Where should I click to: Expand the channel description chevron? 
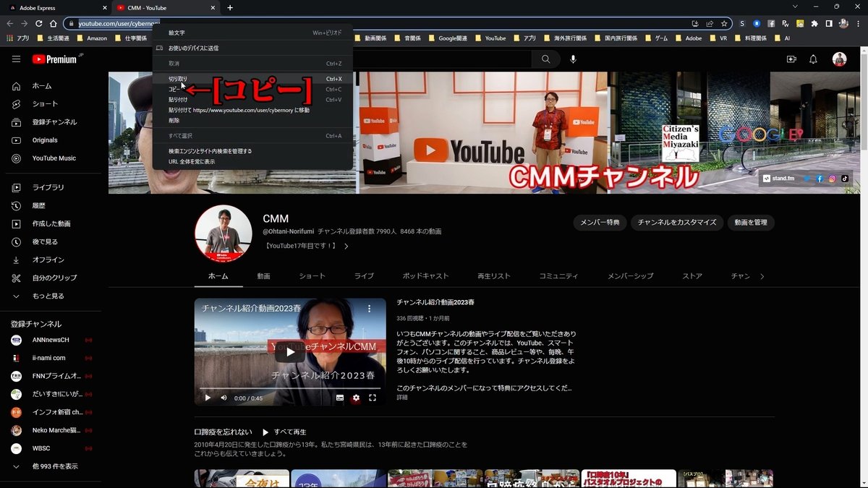[x=346, y=246]
